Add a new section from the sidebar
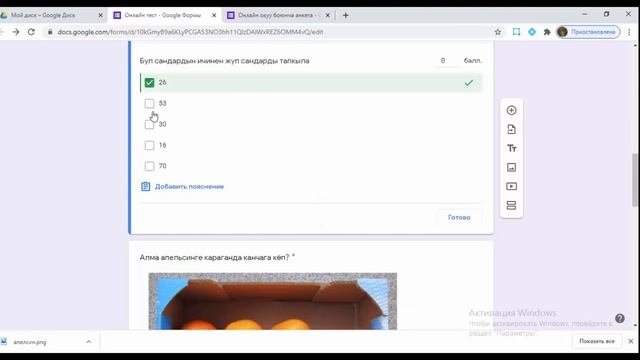Screen dimensions: 640x360 [x=511, y=205]
